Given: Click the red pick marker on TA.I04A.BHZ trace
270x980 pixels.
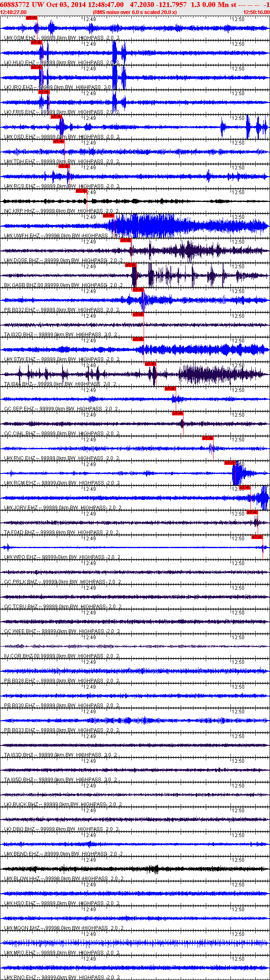Looking at the screenshot, I should [x=151, y=364].
